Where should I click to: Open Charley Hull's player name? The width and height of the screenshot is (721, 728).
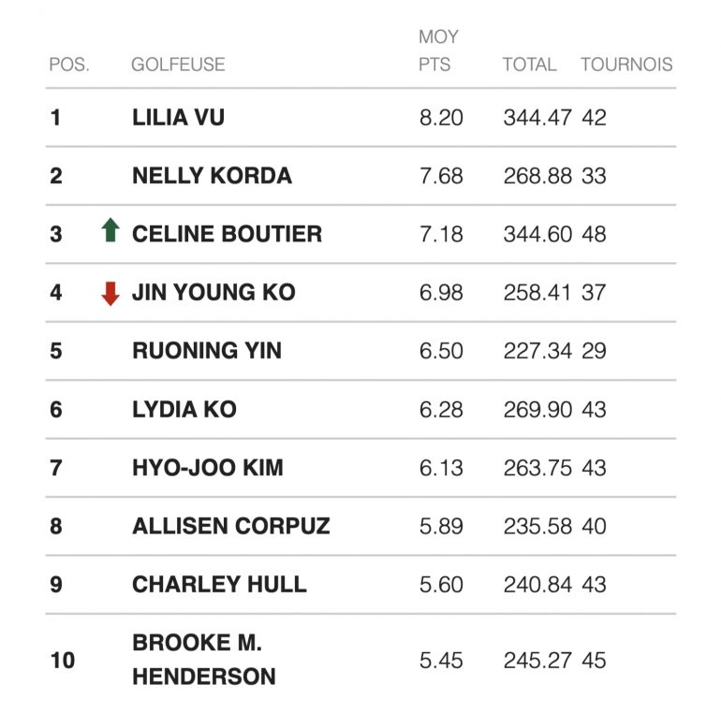tap(219, 585)
